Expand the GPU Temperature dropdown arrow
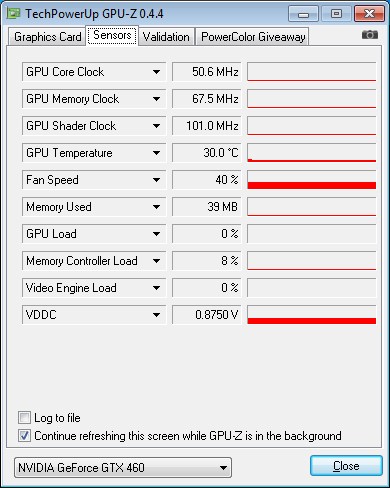Image resolution: width=390 pixels, height=488 pixels. (156, 153)
